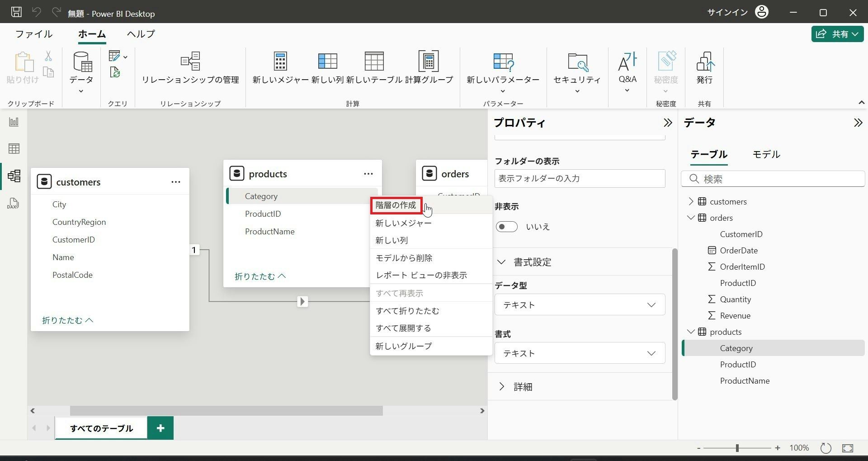
Task: Click the Undo arrow icon
Action: (37, 12)
